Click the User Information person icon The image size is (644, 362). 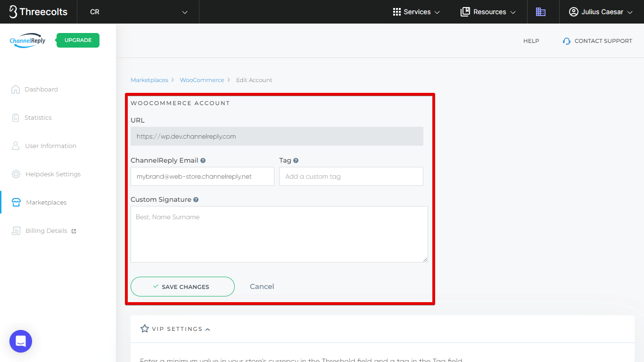[16, 146]
